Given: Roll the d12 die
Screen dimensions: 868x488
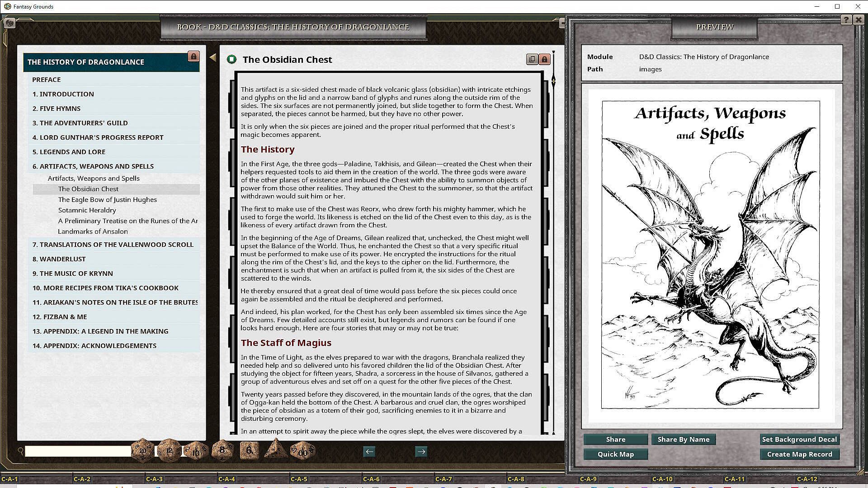Looking at the screenshot, I should 169,450.
